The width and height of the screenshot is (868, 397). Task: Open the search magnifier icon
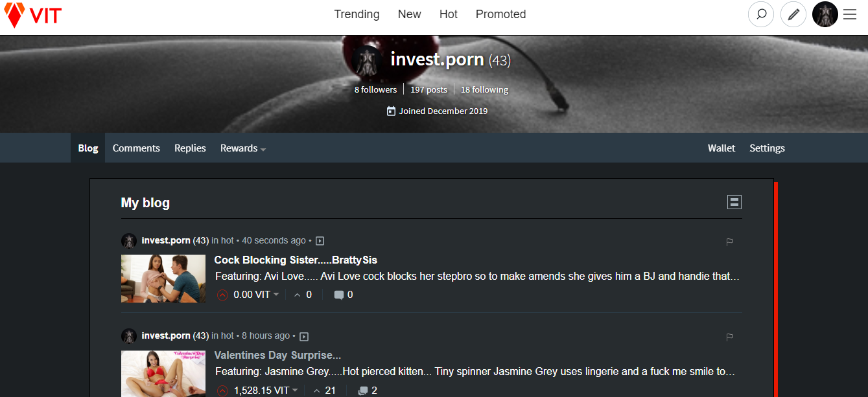tap(761, 14)
